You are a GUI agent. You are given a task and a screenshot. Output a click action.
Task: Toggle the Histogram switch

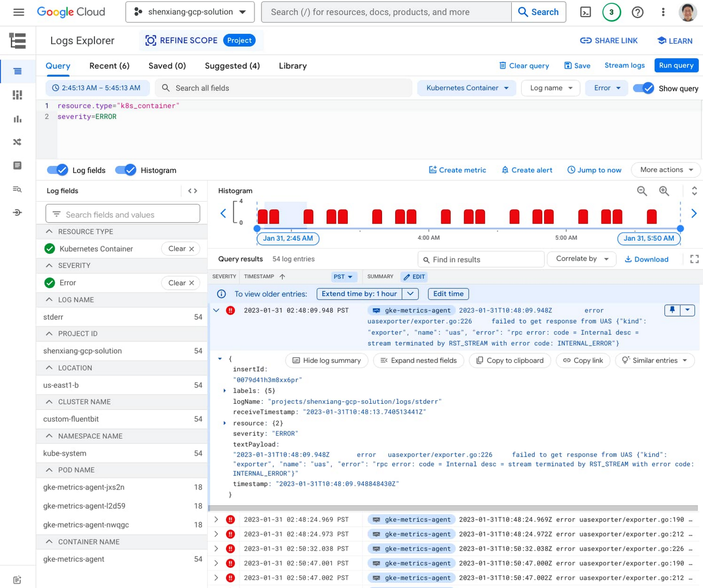tap(126, 170)
